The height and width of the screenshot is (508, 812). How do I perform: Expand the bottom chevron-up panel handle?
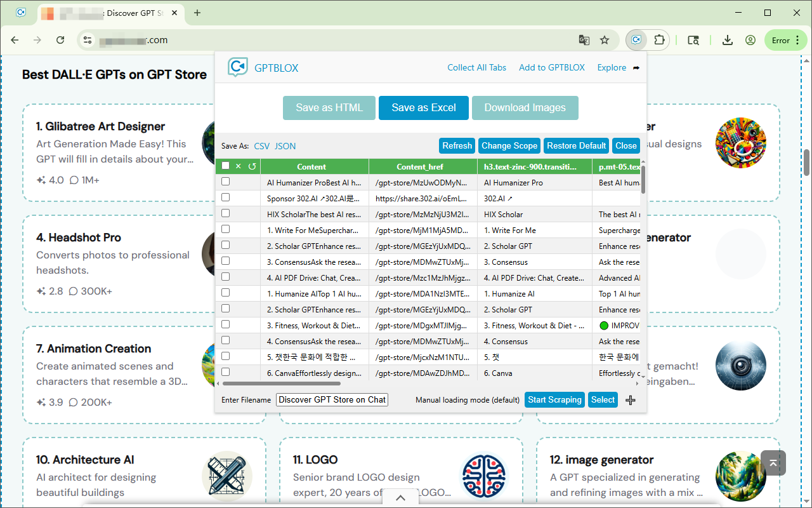pos(400,498)
